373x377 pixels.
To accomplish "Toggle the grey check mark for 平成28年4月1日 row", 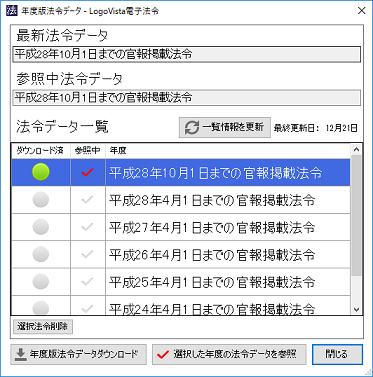I will coord(87,200).
